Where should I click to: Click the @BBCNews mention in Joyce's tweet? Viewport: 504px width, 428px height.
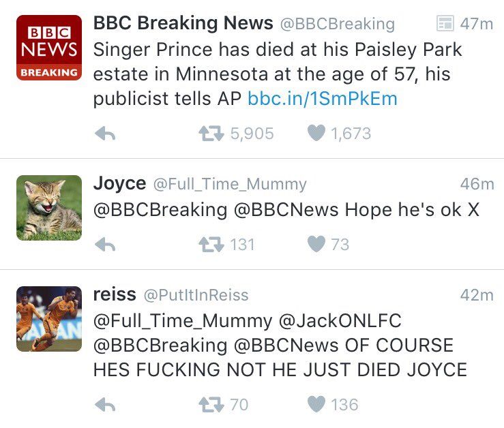coord(286,210)
